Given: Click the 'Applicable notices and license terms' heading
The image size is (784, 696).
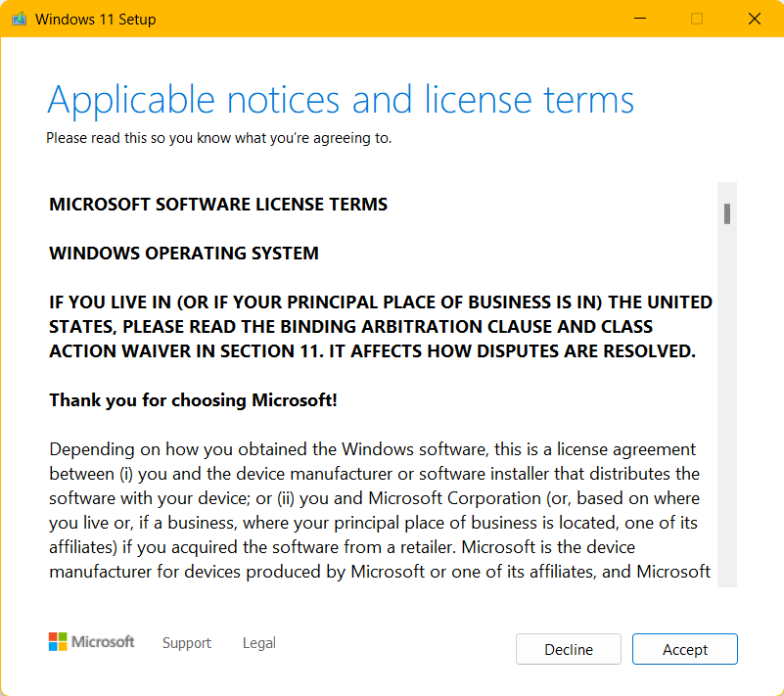Looking at the screenshot, I should click(x=341, y=100).
